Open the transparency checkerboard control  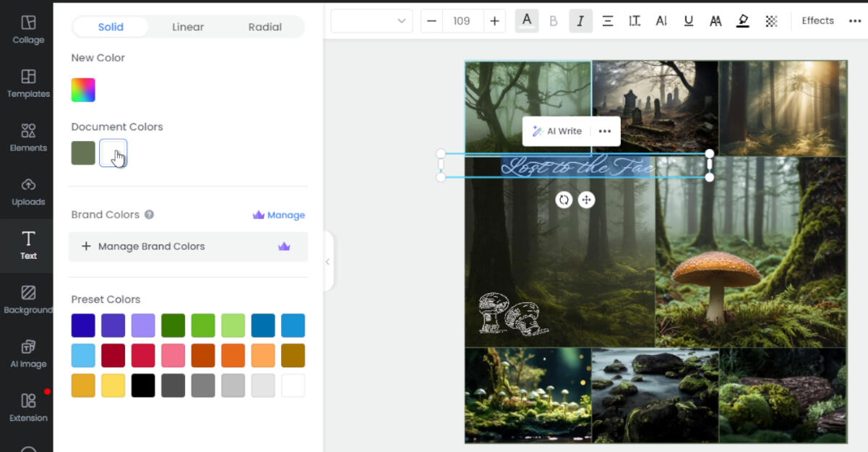771,21
